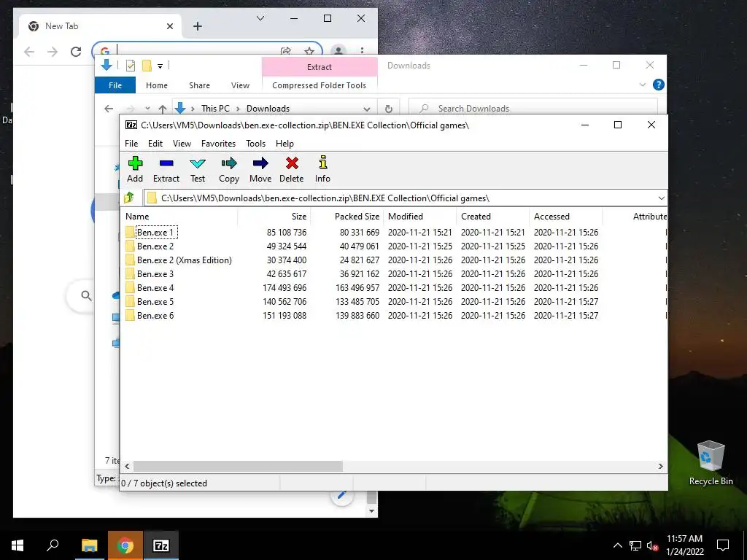
Task: Switch to Explorer Share ribbon tab
Action: (x=199, y=85)
